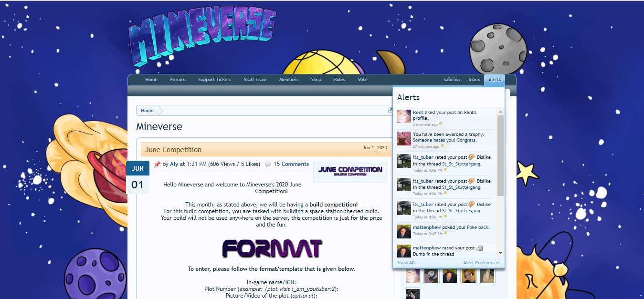Click Rent's avatar in alerts

(404, 116)
